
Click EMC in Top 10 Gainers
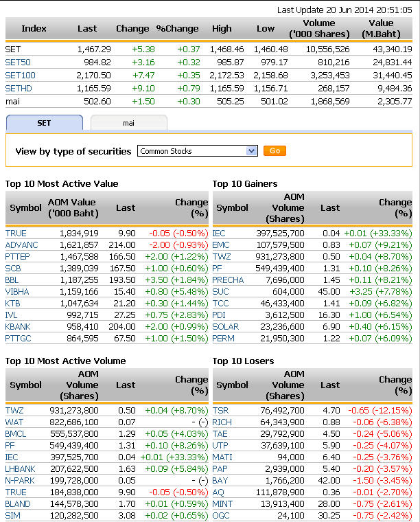(221, 245)
